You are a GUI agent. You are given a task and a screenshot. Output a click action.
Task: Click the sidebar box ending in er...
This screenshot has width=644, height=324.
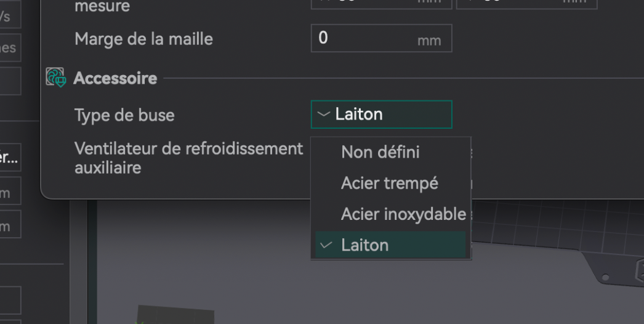coord(10,157)
